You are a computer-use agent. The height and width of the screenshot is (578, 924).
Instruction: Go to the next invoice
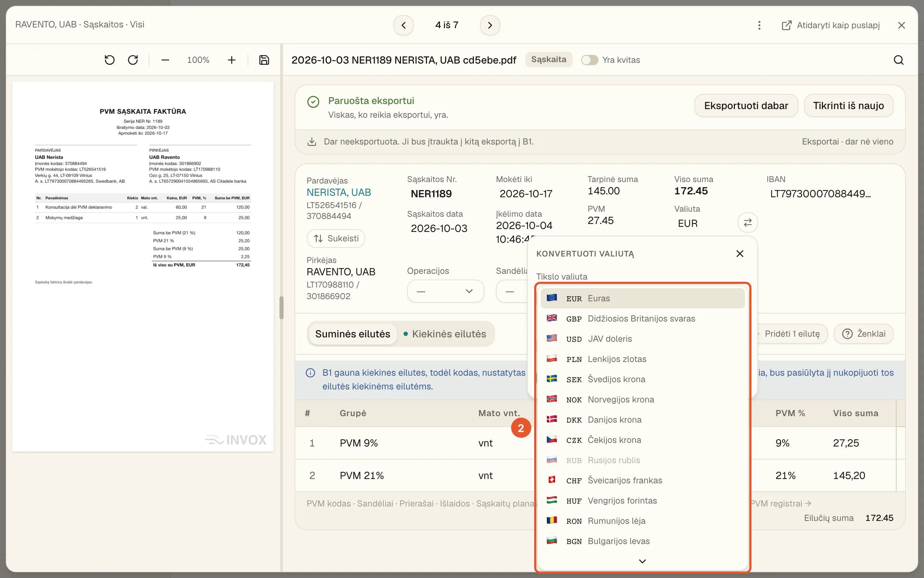pyautogui.click(x=490, y=25)
